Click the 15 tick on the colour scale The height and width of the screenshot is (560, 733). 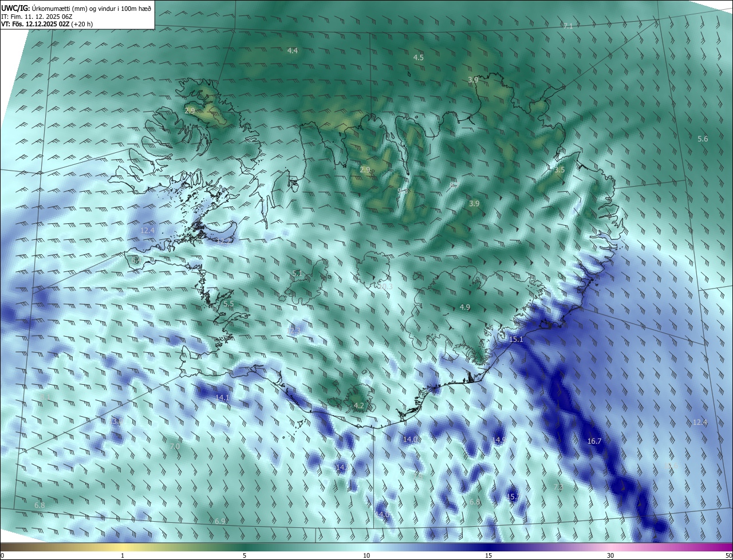click(488, 556)
